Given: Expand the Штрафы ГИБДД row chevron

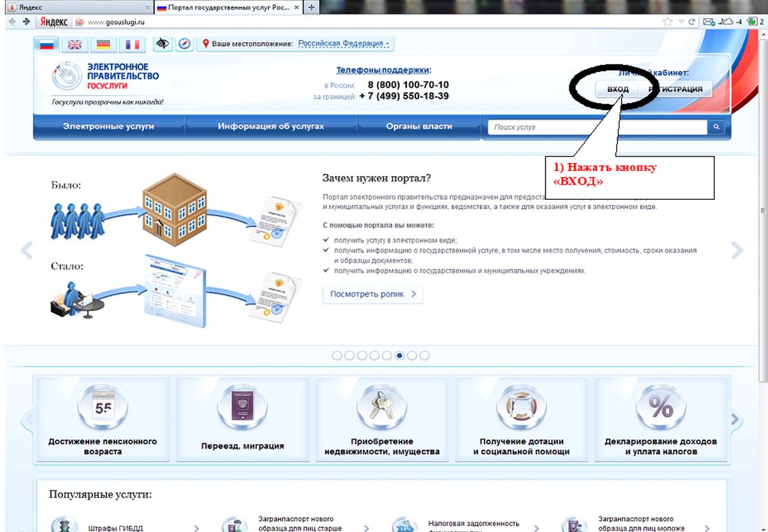Looking at the screenshot, I should click(x=196, y=528).
